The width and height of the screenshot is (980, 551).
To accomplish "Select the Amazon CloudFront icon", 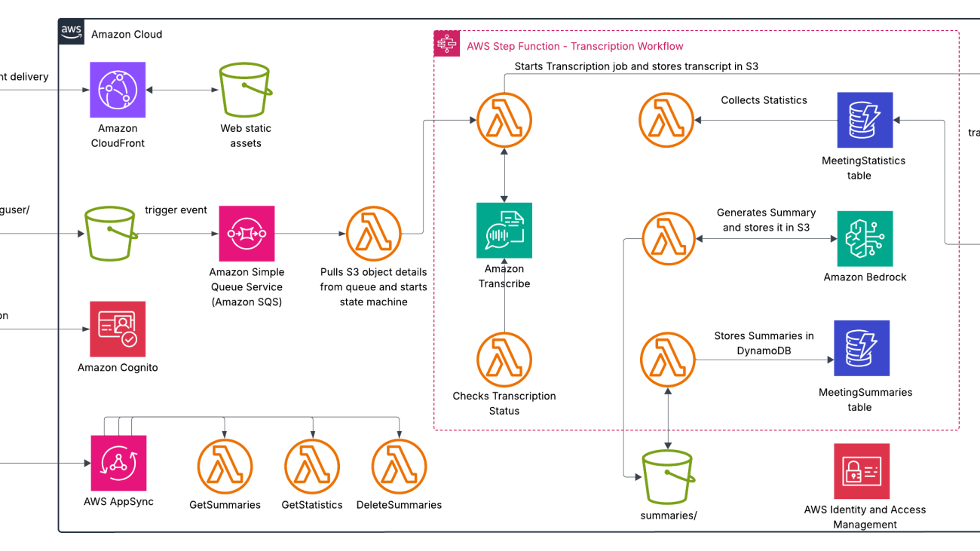I will point(118,90).
